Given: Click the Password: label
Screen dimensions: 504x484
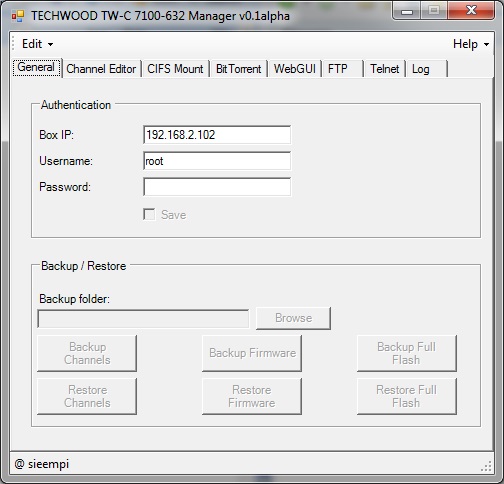Looking at the screenshot, I should [x=65, y=187].
